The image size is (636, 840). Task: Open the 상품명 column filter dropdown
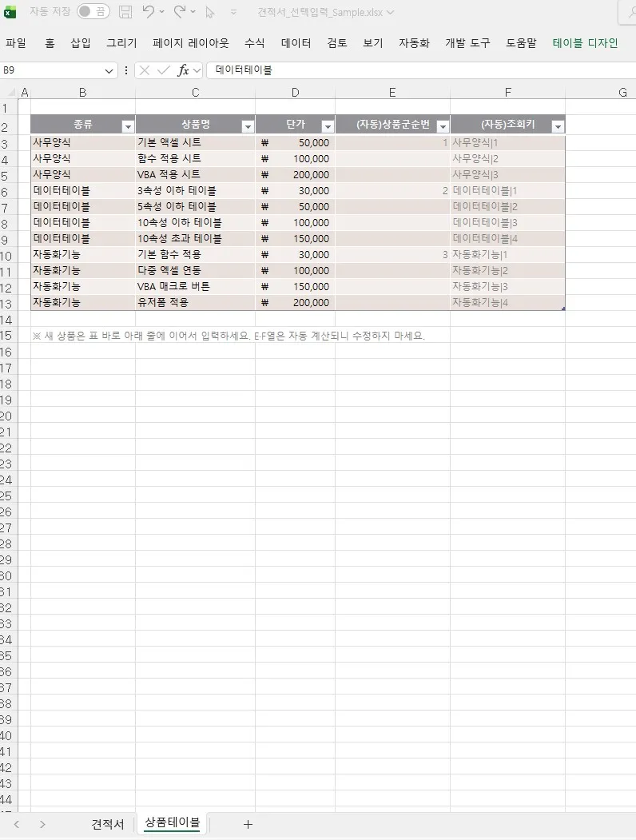[x=248, y=126]
